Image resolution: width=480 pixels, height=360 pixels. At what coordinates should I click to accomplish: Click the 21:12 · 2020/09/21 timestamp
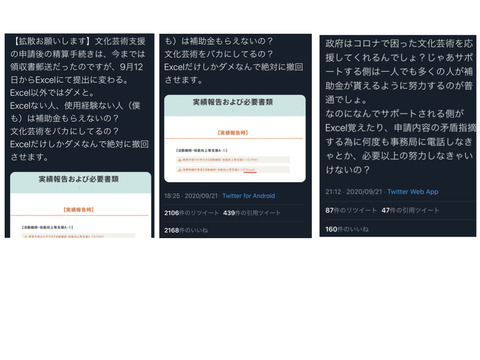point(353,192)
